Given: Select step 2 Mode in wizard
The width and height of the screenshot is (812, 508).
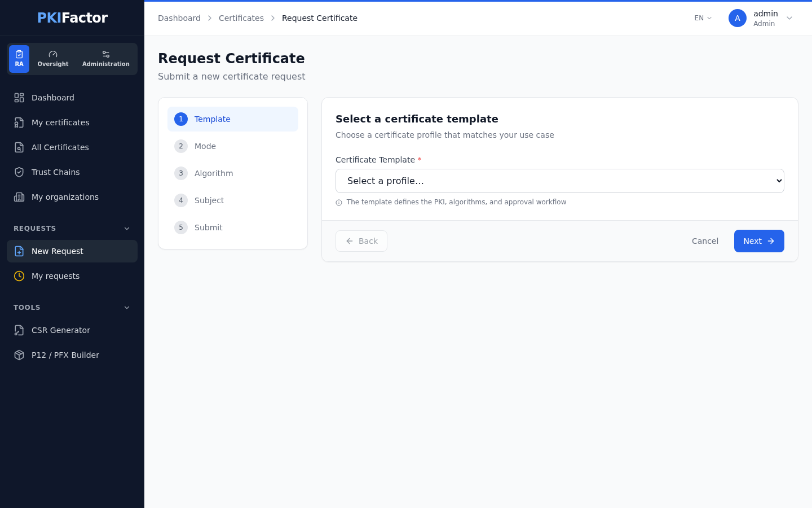Looking at the screenshot, I should [x=233, y=146].
